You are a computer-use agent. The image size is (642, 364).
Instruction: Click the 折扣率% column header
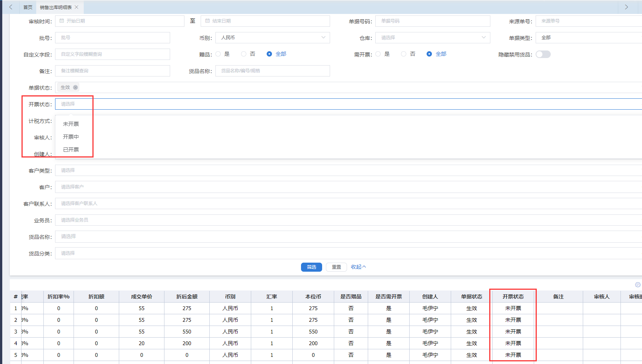coord(58,297)
